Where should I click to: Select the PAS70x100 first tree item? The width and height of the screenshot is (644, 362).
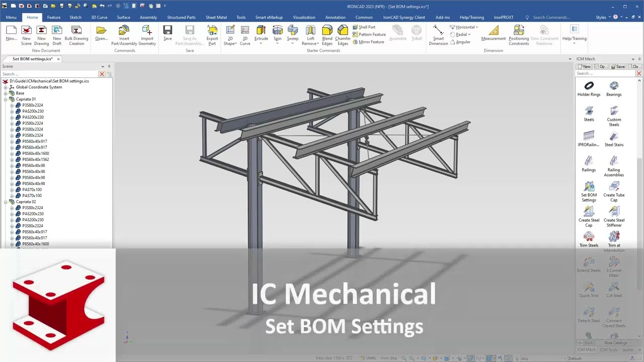[x=32, y=190]
